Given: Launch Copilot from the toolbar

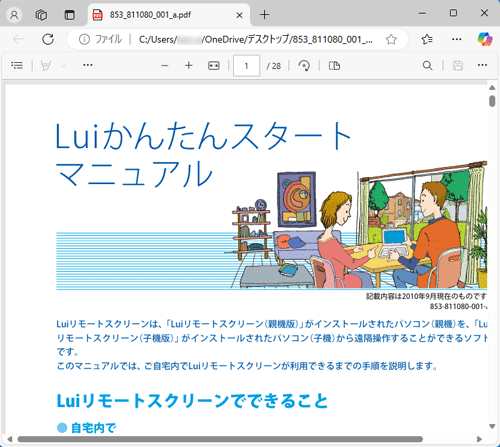Looking at the screenshot, I should [484, 39].
